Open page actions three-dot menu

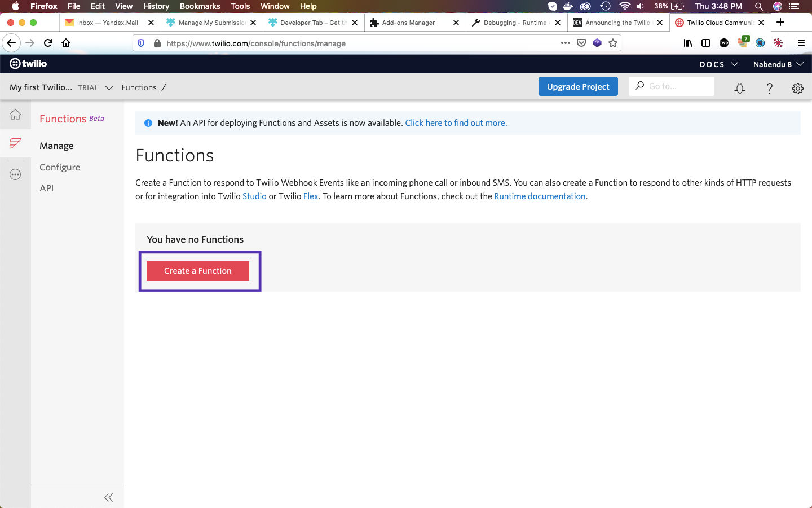point(565,43)
